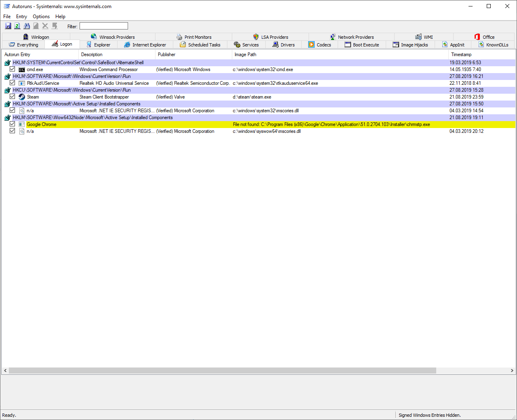Screen dimensions: 517x420
Task: Uncheck the Steam autorun entry
Action: click(13, 97)
